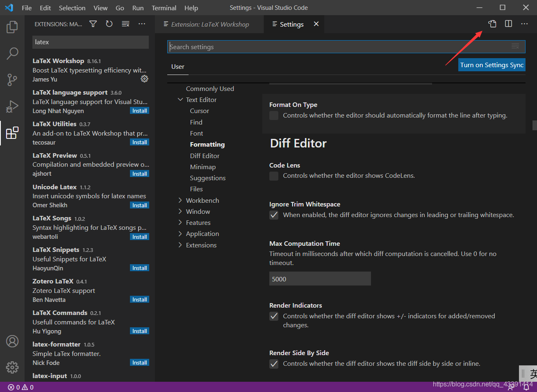Close the Settings tab
Viewport: 537px width, 392px height.
pyautogui.click(x=316, y=24)
